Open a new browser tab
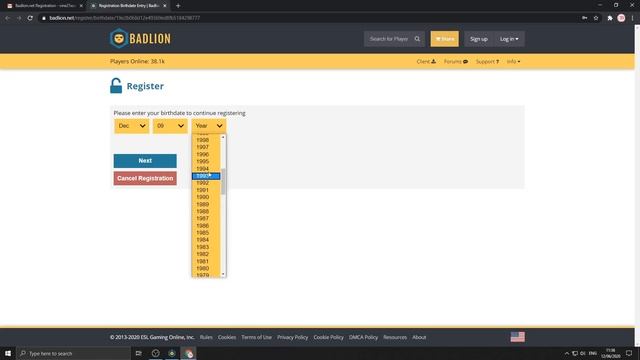This screenshot has height=360, width=640. click(178, 6)
